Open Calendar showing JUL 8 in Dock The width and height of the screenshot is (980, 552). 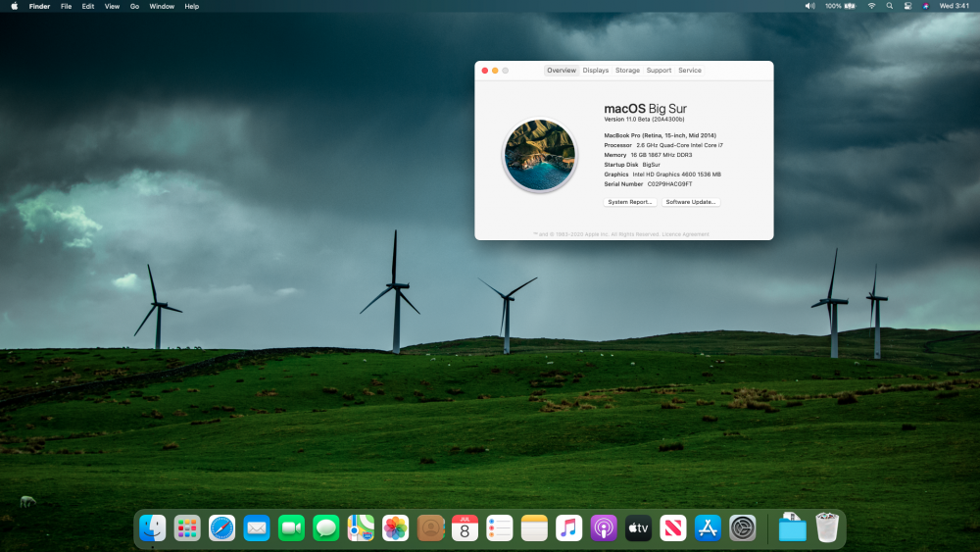(x=465, y=528)
